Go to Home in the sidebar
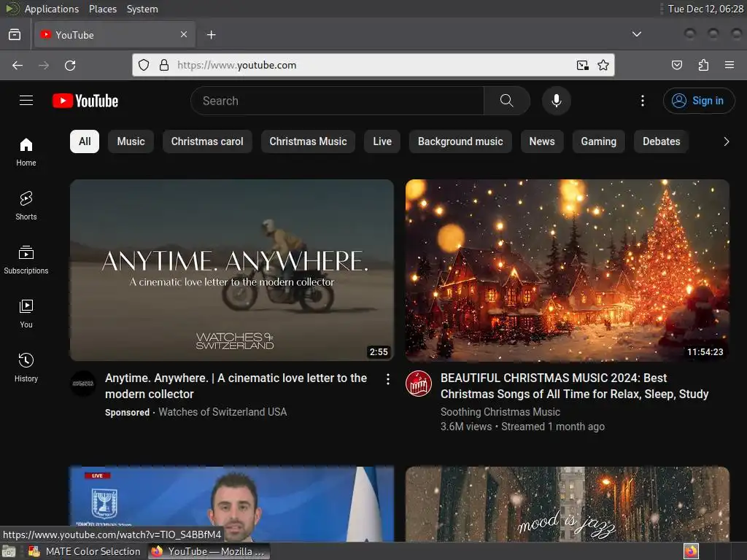The image size is (747, 560). pos(26,152)
